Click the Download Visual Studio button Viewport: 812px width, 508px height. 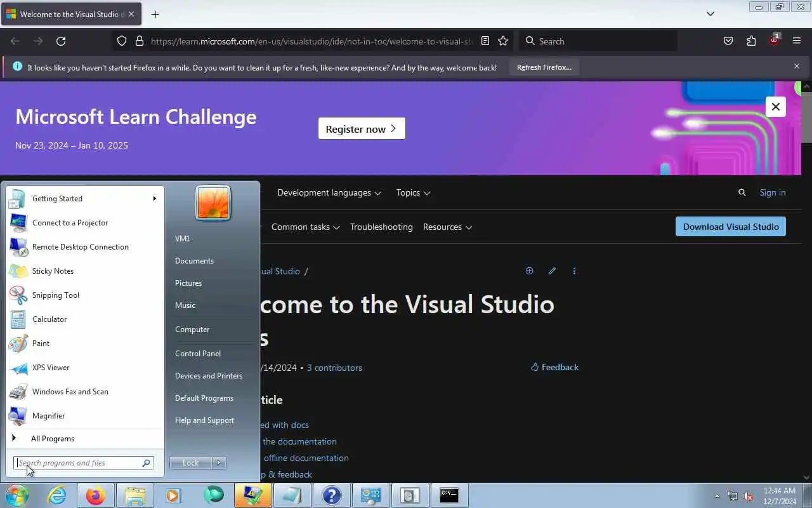731,227
